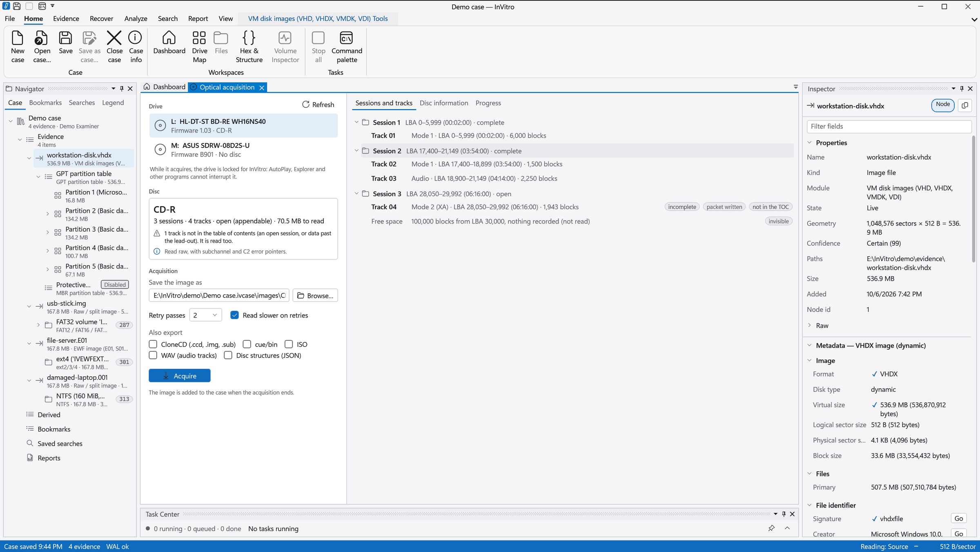Click the Acquire button

pos(180,375)
